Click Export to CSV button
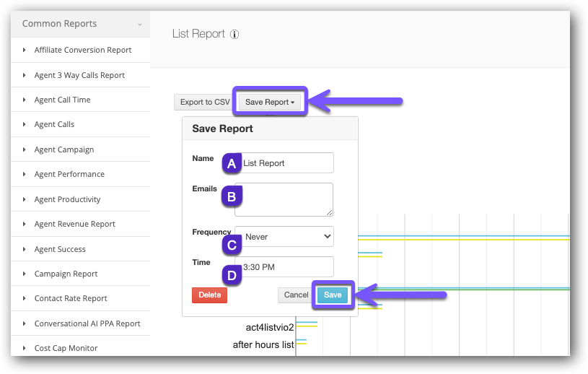Viewport: 588px width, 374px height. [x=205, y=102]
